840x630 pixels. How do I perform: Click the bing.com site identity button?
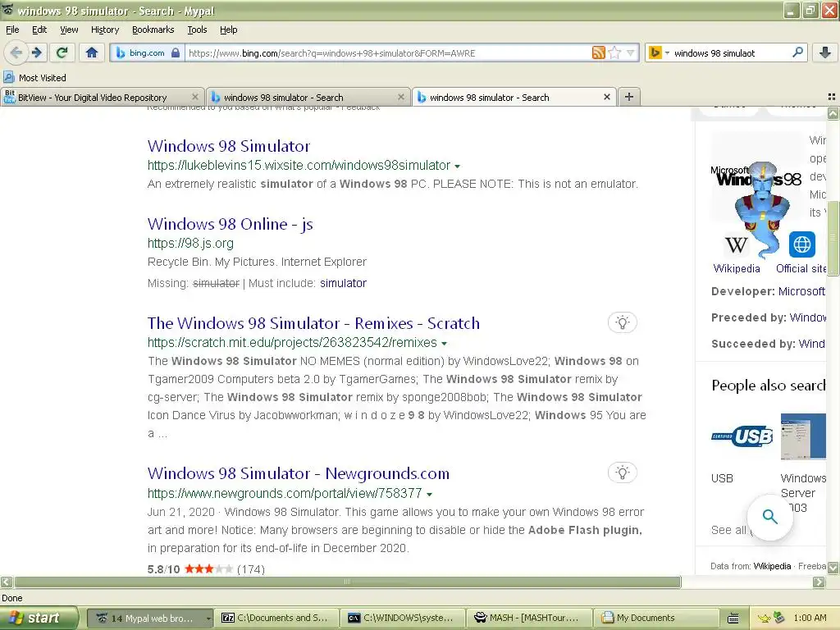click(148, 52)
